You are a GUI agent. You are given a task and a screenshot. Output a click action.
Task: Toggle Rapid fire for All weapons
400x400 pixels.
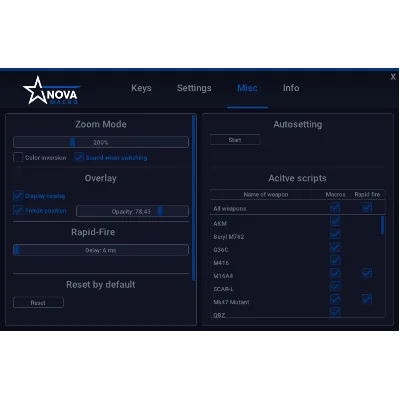367,208
